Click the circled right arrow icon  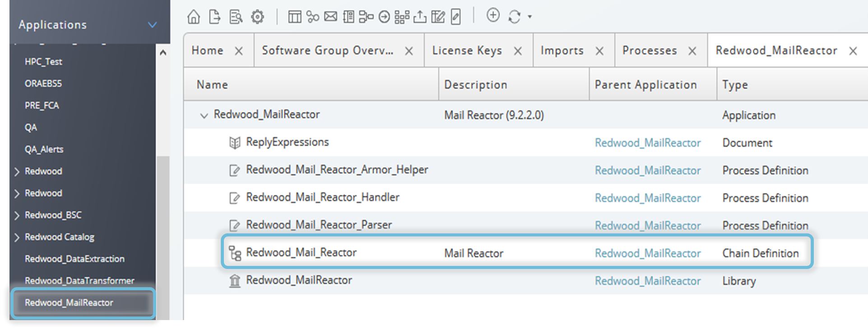point(384,17)
